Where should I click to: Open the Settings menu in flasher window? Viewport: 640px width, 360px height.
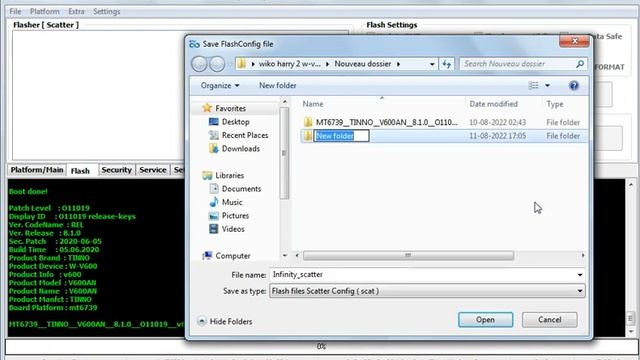[107, 11]
